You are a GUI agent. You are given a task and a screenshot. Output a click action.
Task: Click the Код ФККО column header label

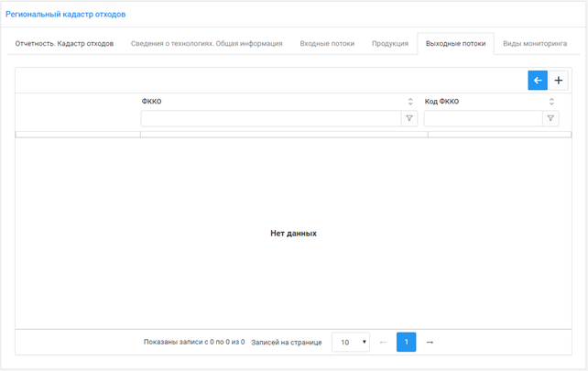click(441, 102)
